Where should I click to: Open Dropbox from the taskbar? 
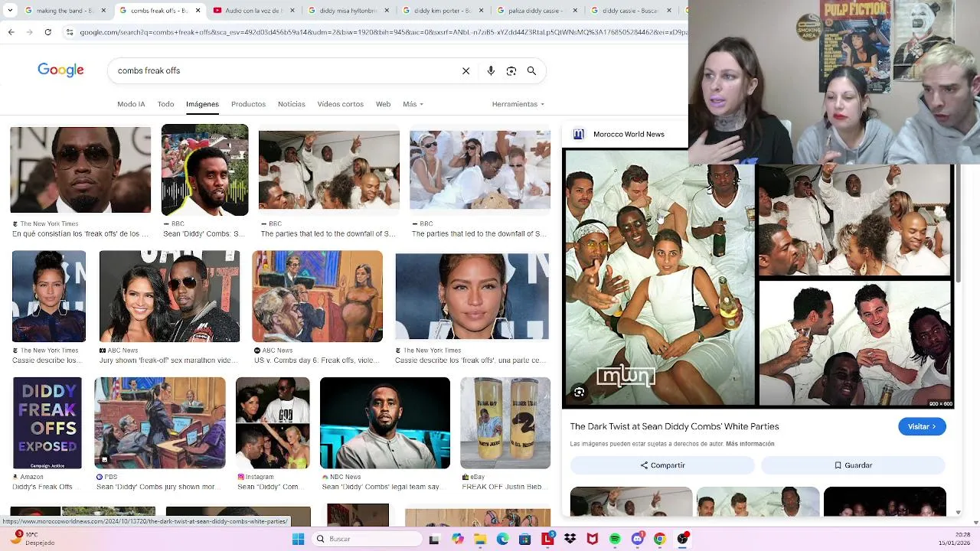(570, 539)
